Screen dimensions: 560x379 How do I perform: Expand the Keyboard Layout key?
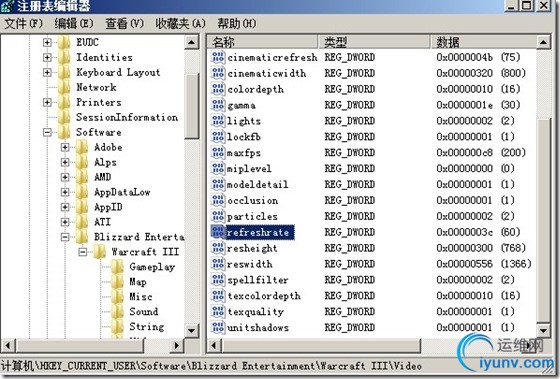[47, 73]
